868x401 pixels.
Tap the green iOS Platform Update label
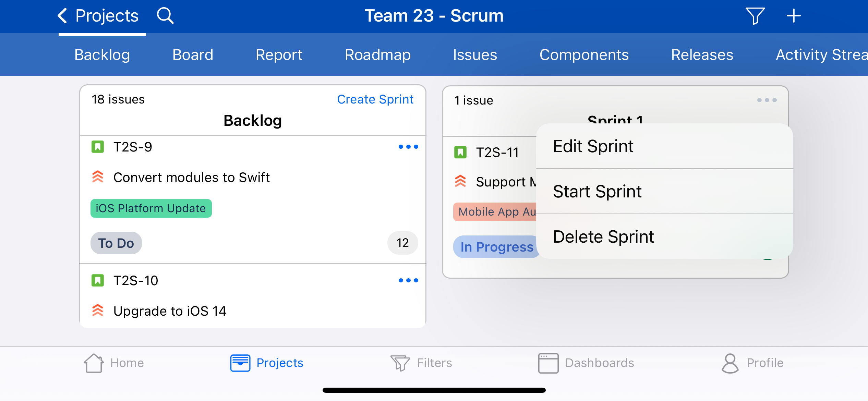151,208
